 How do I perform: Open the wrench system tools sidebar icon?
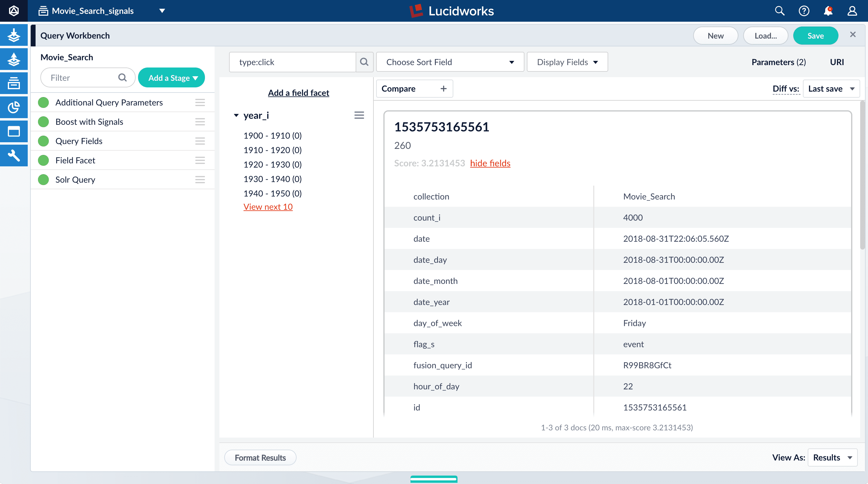coord(14,156)
